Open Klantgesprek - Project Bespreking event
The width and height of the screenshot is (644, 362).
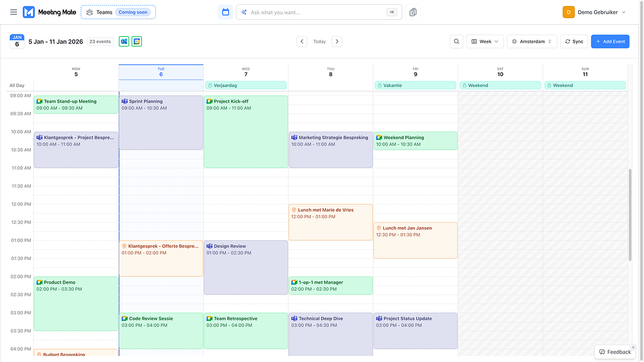pyautogui.click(x=76, y=150)
